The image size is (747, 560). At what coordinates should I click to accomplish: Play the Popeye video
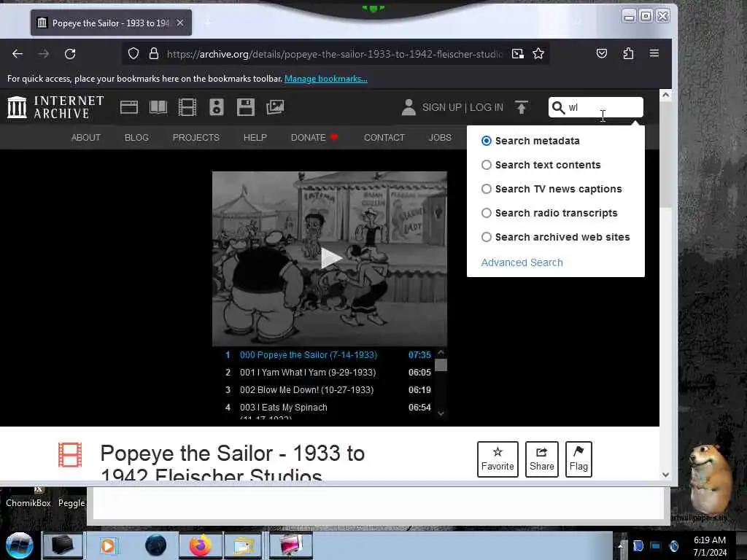[x=330, y=259]
